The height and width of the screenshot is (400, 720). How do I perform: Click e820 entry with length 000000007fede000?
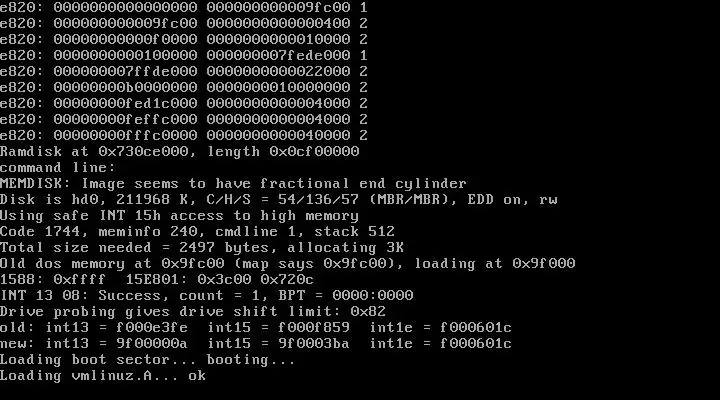[x=184, y=55]
